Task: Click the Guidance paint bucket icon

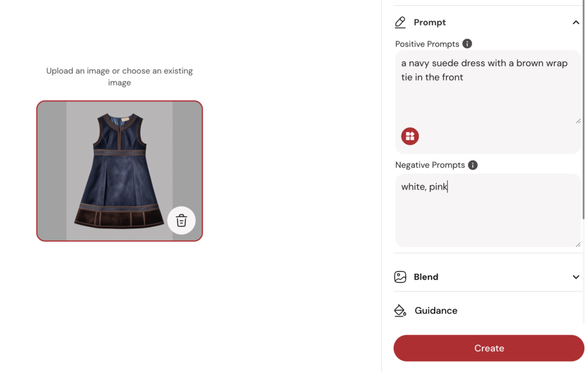Action: pos(400,311)
